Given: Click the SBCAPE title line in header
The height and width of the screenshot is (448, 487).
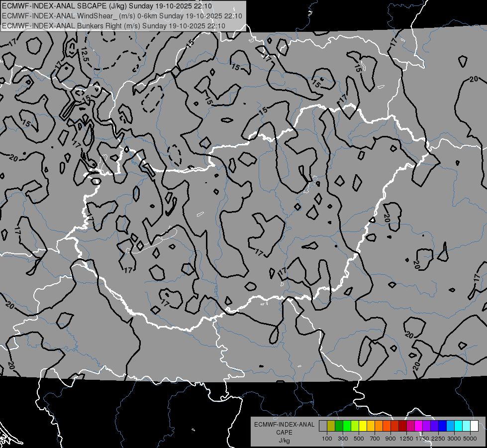Looking at the screenshot, I should click(107, 6).
